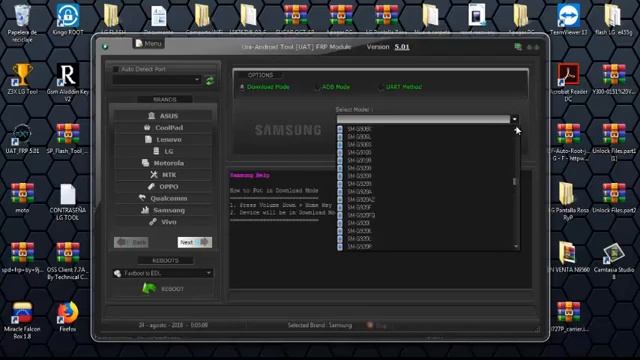Select the Papelera de reciclaje desktop icon
640x360 pixels.
coord(22,23)
